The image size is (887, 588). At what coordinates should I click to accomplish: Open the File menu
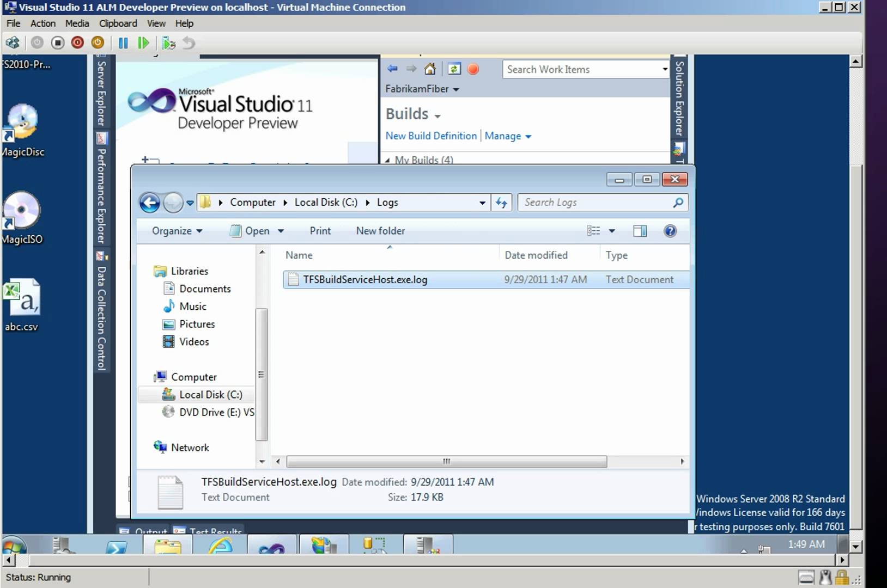click(x=13, y=23)
